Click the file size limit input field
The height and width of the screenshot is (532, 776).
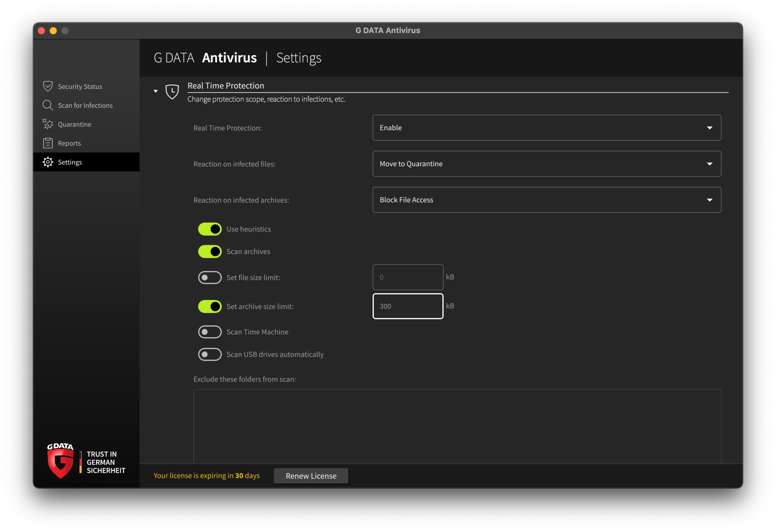[408, 277]
